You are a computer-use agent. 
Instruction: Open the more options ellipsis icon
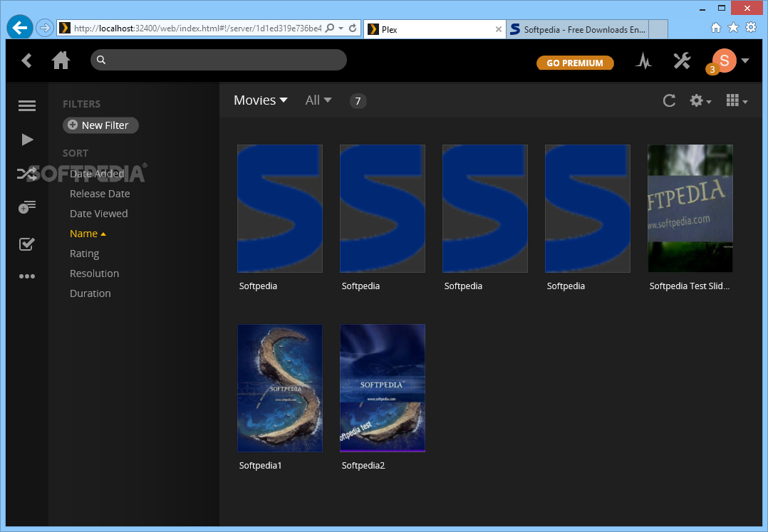pyautogui.click(x=27, y=276)
